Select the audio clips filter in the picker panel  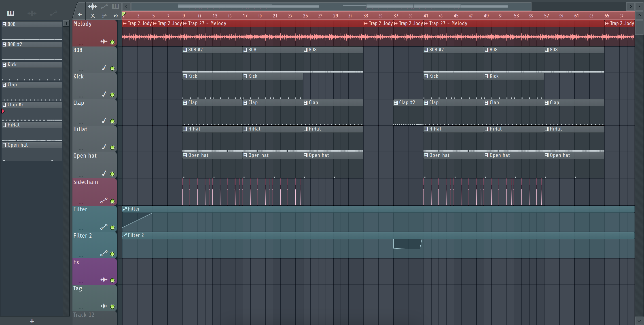pos(32,13)
